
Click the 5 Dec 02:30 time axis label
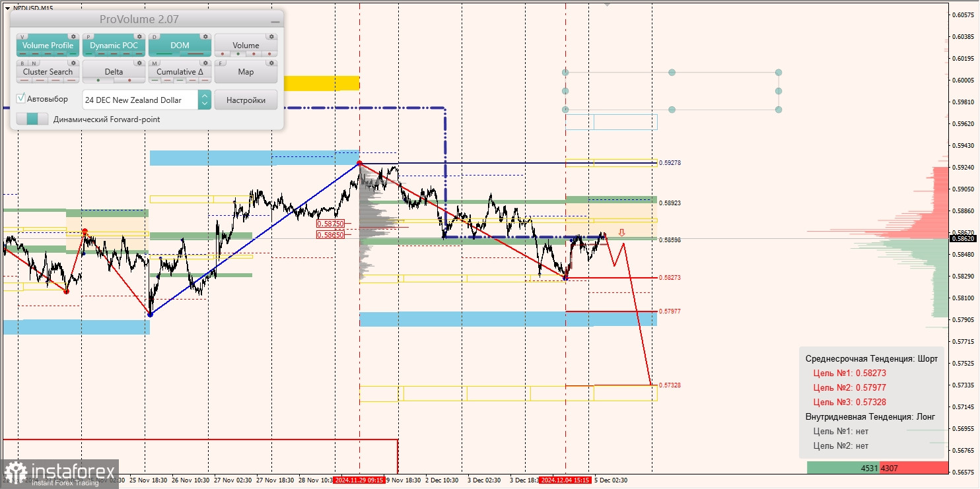pos(611,480)
